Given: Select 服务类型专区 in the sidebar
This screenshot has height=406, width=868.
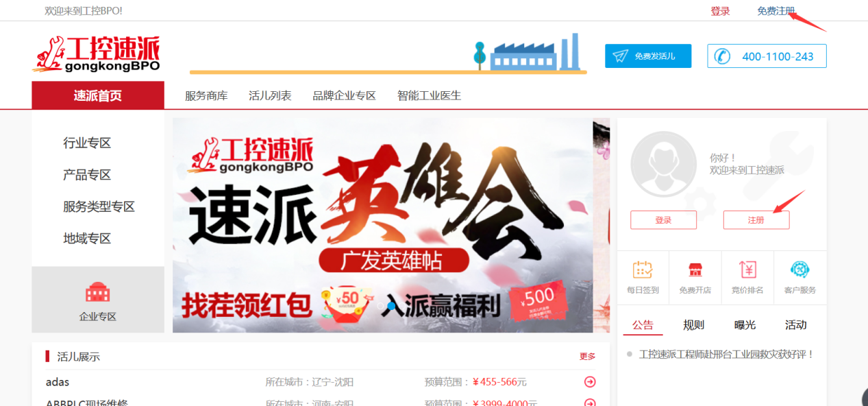Looking at the screenshot, I should coord(99,206).
